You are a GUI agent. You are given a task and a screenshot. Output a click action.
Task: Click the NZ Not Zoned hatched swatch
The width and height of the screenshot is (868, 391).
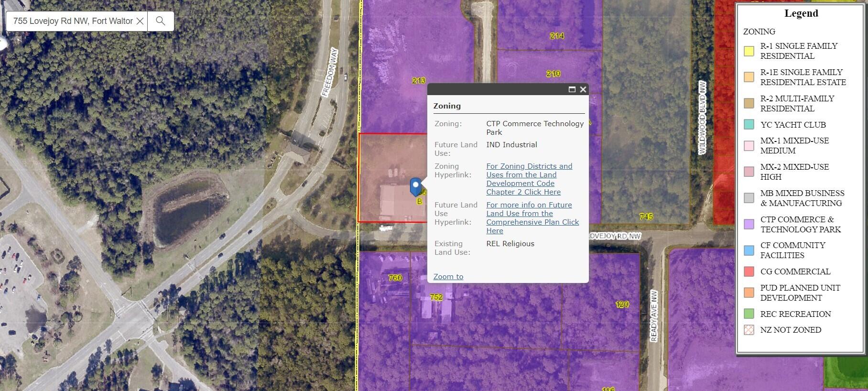(x=749, y=330)
